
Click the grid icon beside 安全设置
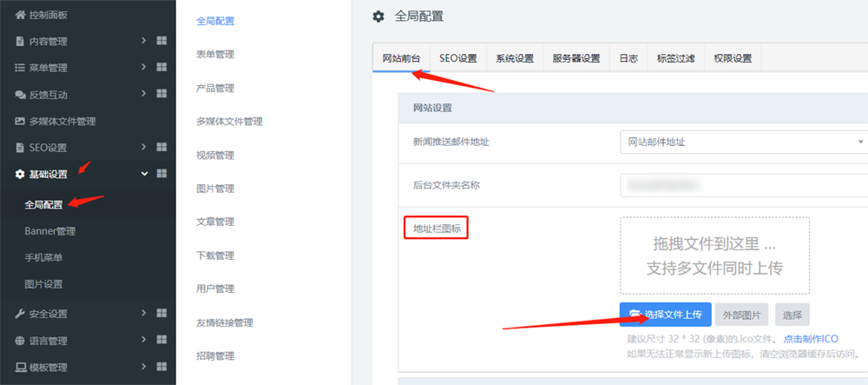pyautogui.click(x=161, y=314)
